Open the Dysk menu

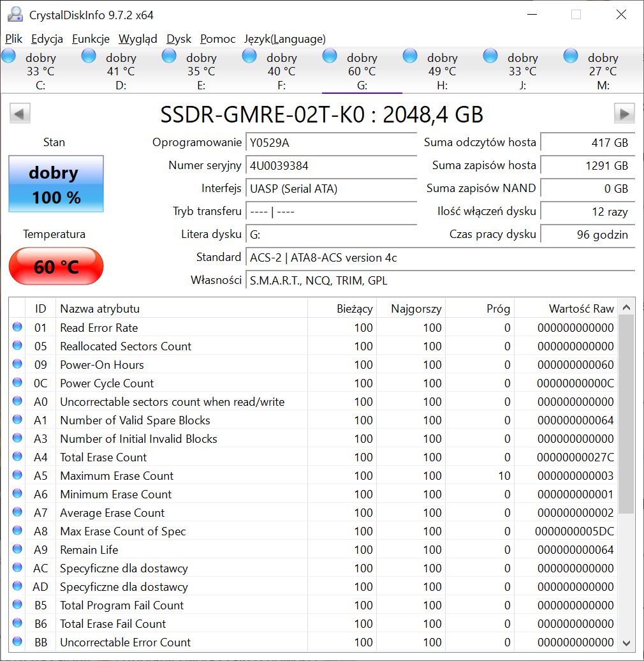coord(179,39)
